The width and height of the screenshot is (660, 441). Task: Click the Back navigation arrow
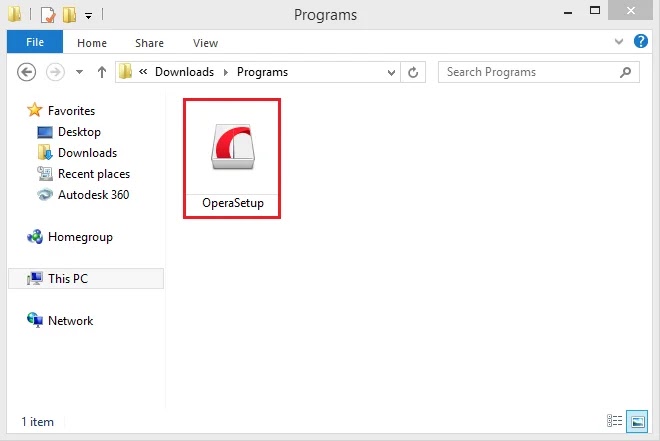(26, 72)
